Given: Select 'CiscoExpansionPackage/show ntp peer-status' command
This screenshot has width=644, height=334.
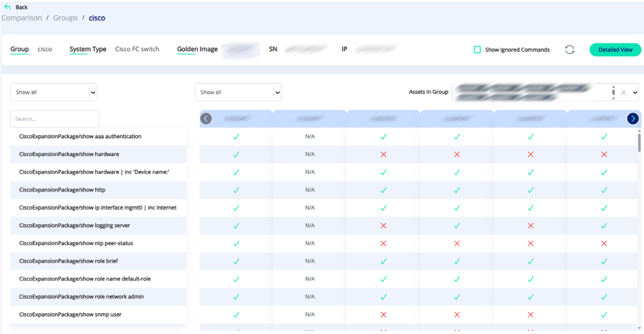Looking at the screenshot, I should tap(98, 243).
